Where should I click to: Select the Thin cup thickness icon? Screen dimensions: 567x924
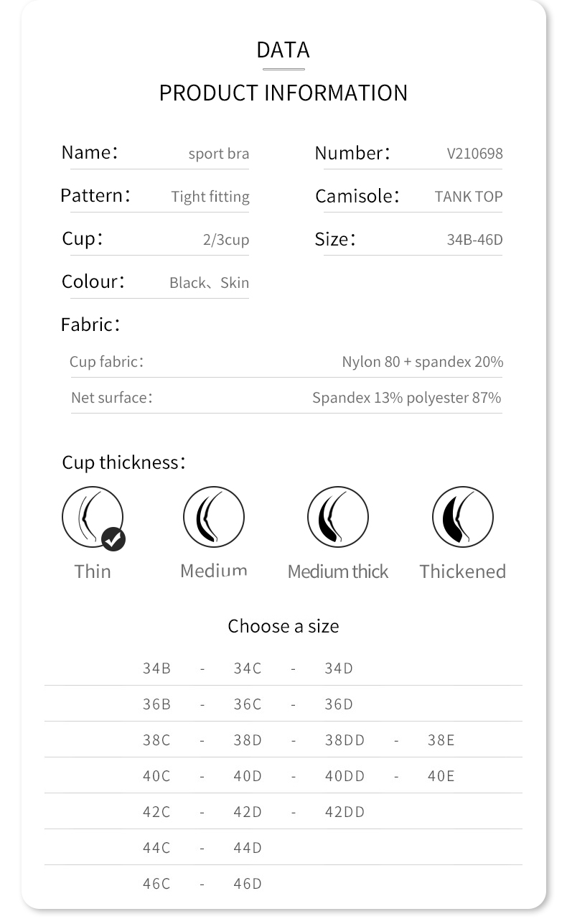pyautogui.click(x=92, y=516)
